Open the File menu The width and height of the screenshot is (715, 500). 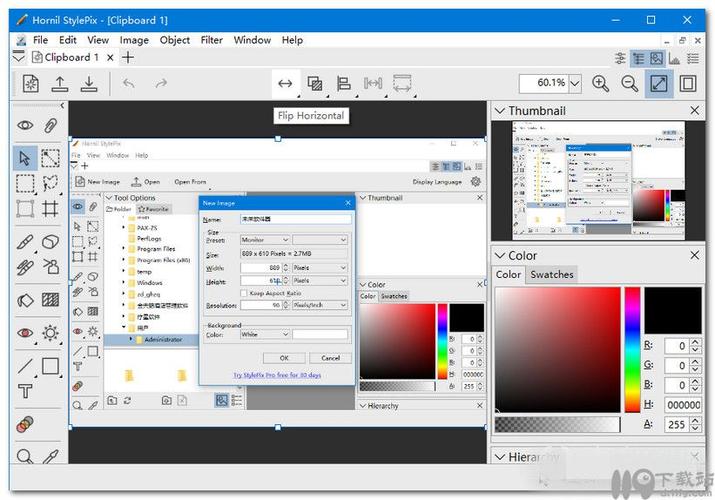40,40
